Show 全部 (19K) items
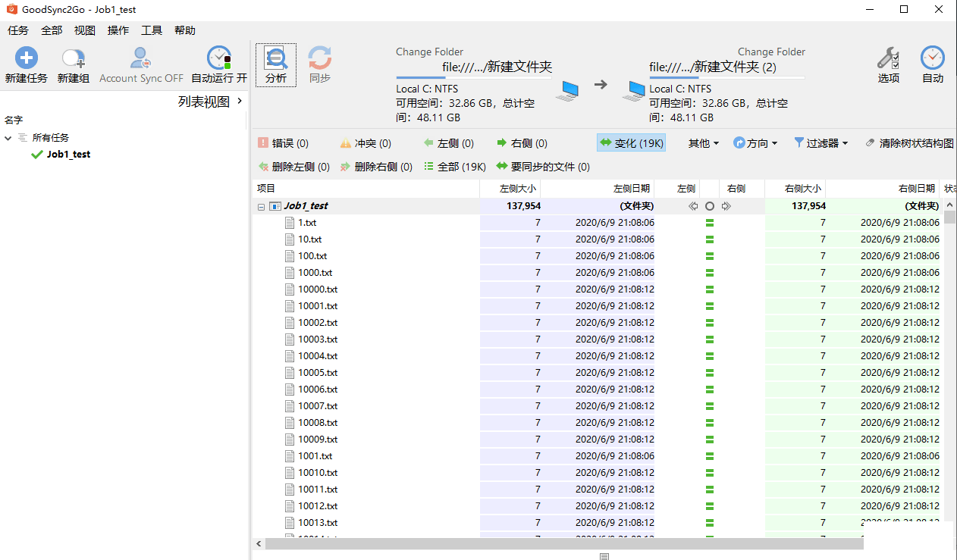This screenshot has width=957, height=560. tap(455, 167)
